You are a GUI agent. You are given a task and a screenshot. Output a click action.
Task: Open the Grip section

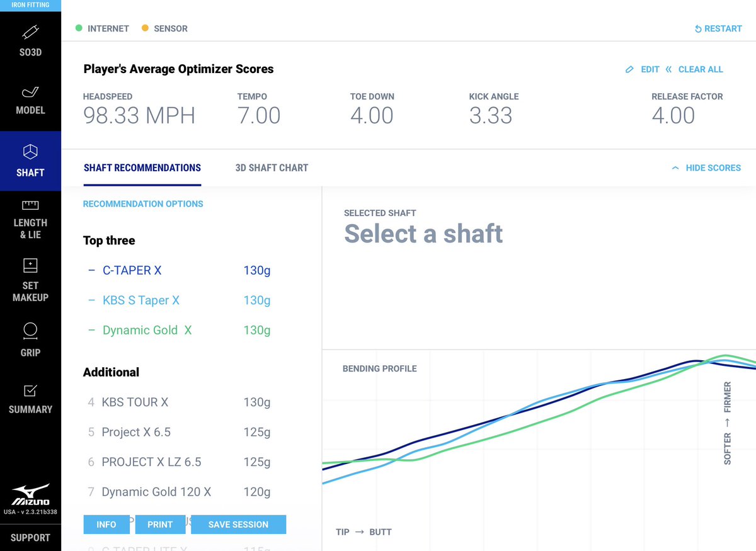tap(30, 340)
